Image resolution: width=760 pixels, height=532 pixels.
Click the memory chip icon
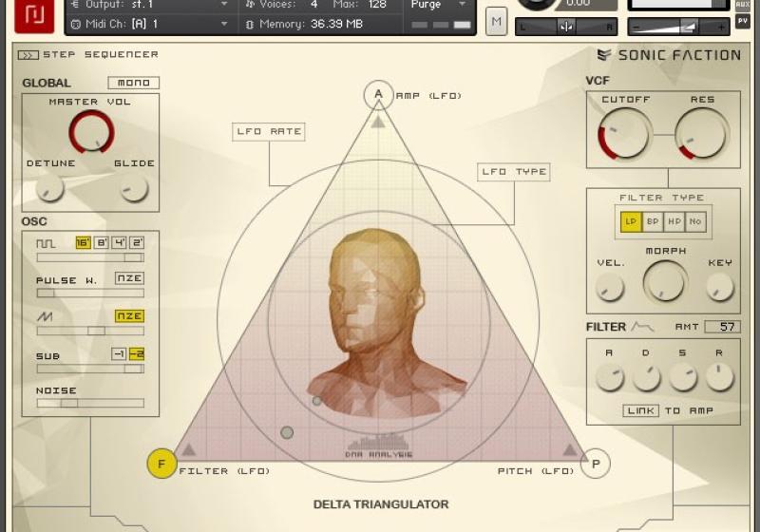click(250, 25)
